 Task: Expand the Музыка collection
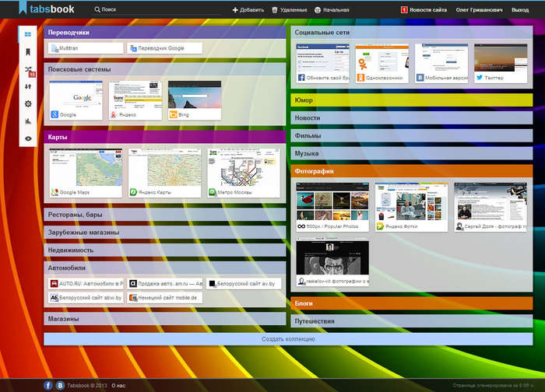coord(412,153)
